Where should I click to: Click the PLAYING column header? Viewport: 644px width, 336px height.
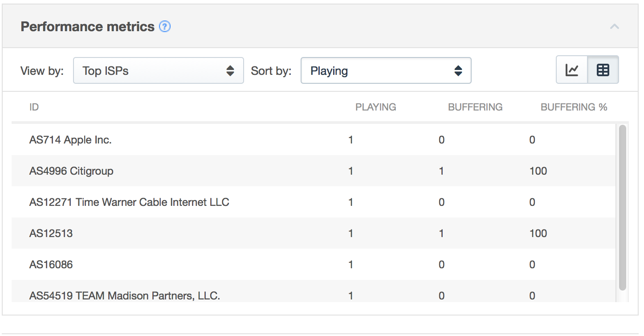[375, 107]
